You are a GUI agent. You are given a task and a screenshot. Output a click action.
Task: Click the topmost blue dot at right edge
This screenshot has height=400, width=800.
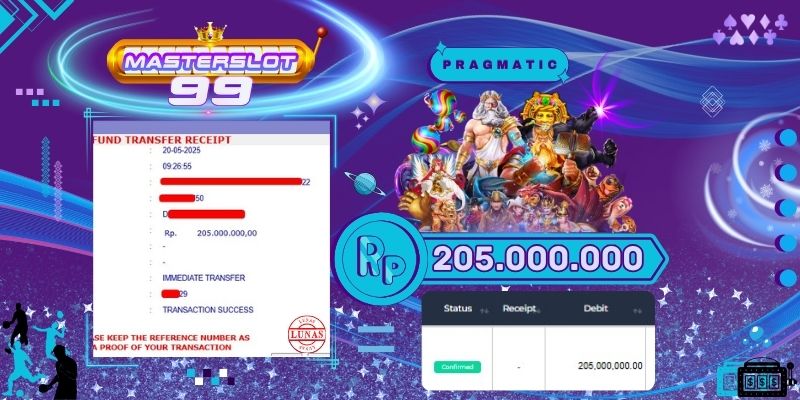pos(787,138)
